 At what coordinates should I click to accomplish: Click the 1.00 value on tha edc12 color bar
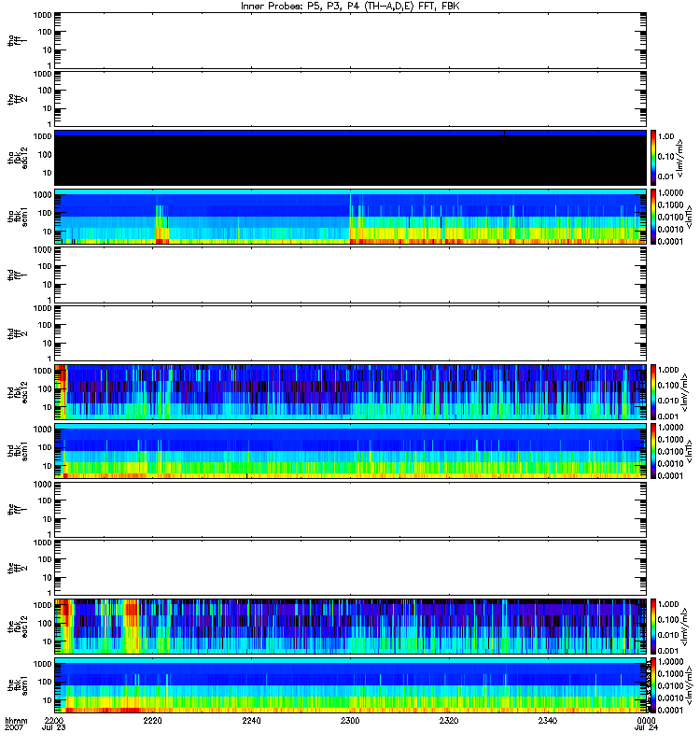(x=666, y=136)
